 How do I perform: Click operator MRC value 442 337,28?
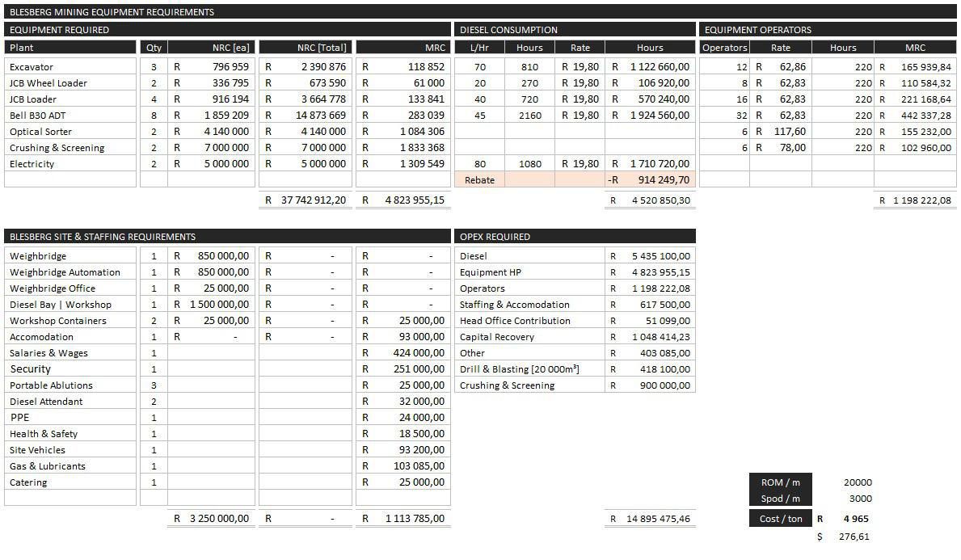[915, 116]
